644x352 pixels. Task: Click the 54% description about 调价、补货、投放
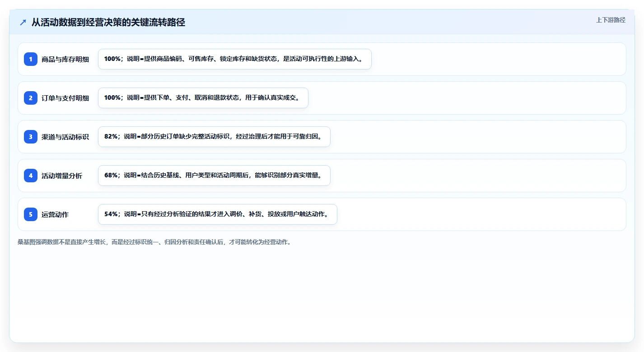click(218, 214)
